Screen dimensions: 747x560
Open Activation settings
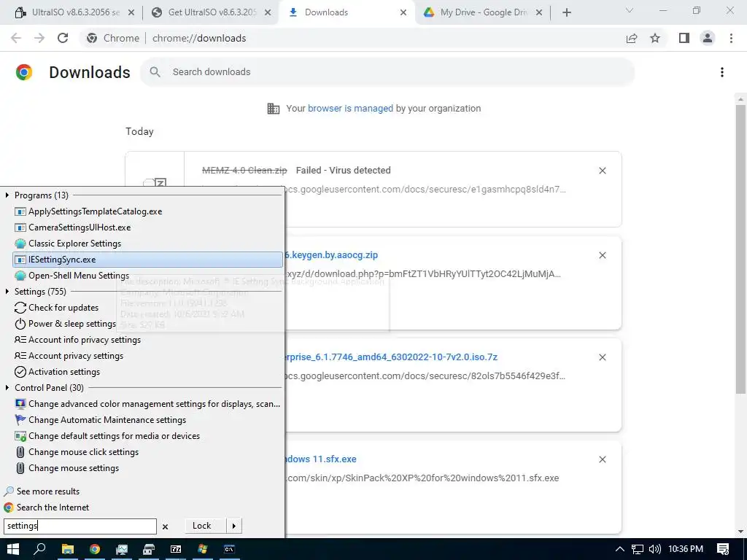tap(148, 372)
